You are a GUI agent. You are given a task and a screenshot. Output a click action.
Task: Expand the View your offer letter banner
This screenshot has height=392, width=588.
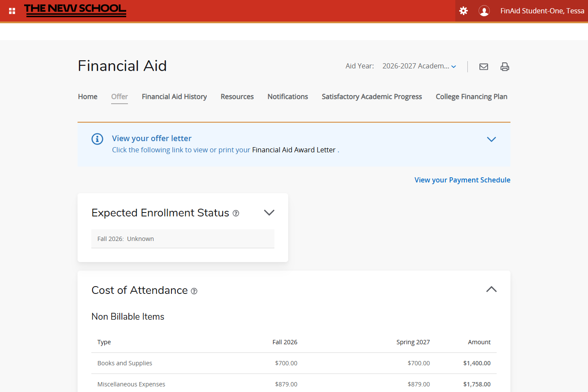(x=491, y=139)
